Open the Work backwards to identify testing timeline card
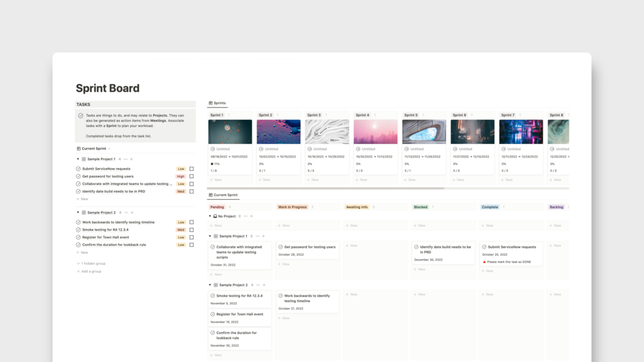The height and width of the screenshot is (362, 644). 308,302
